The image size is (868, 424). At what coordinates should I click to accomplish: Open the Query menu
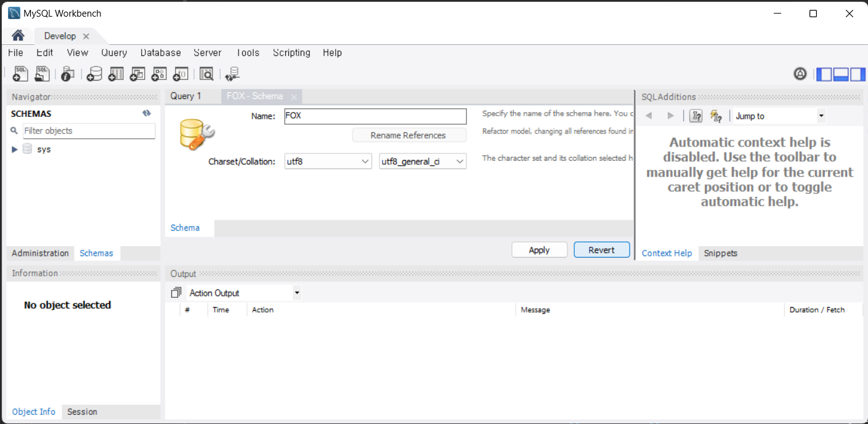(x=114, y=53)
